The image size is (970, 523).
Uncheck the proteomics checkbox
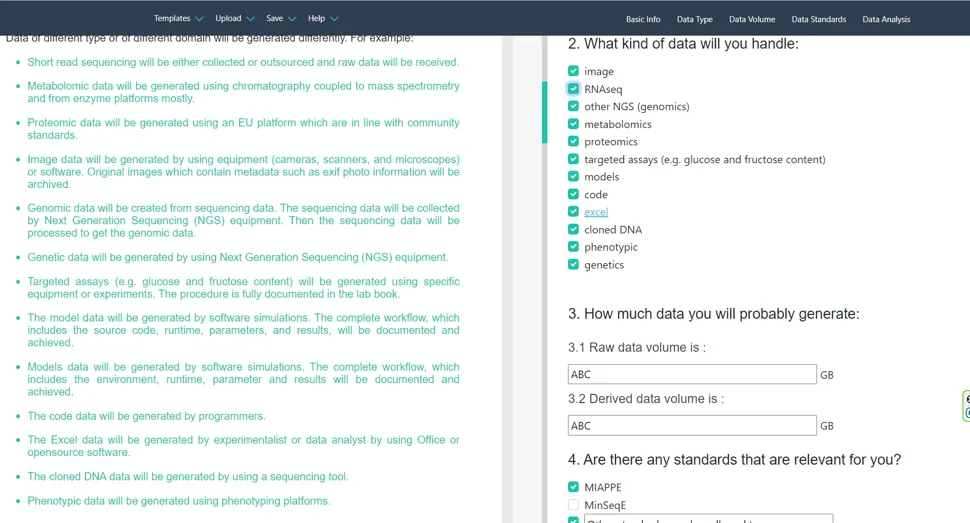tap(573, 141)
